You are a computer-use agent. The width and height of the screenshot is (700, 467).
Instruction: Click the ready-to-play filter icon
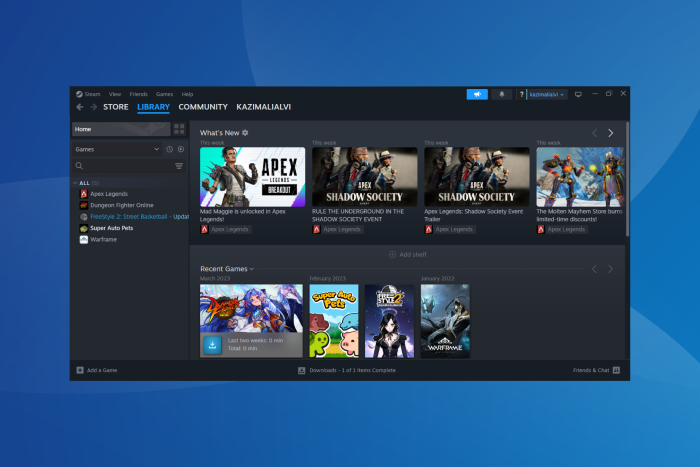coord(181,149)
